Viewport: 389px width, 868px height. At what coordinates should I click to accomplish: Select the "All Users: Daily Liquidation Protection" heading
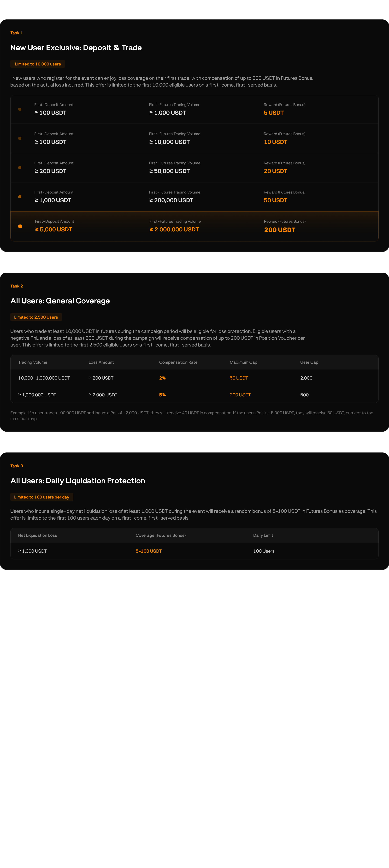[77, 481]
